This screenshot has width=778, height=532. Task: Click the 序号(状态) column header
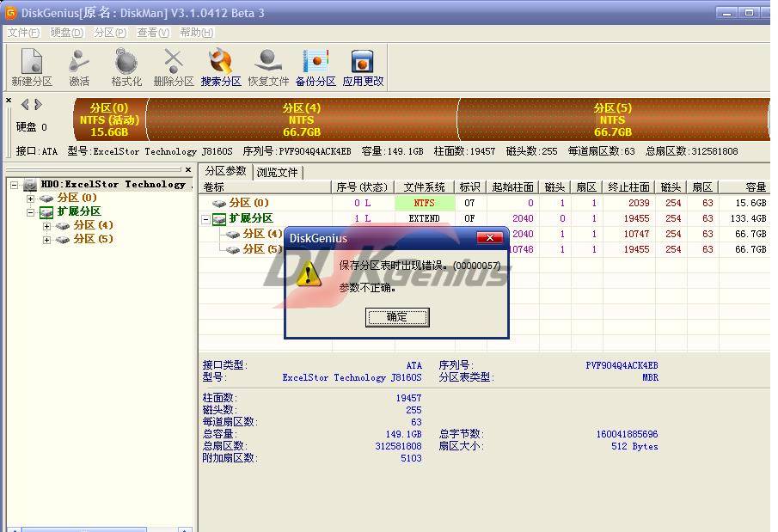(362, 187)
